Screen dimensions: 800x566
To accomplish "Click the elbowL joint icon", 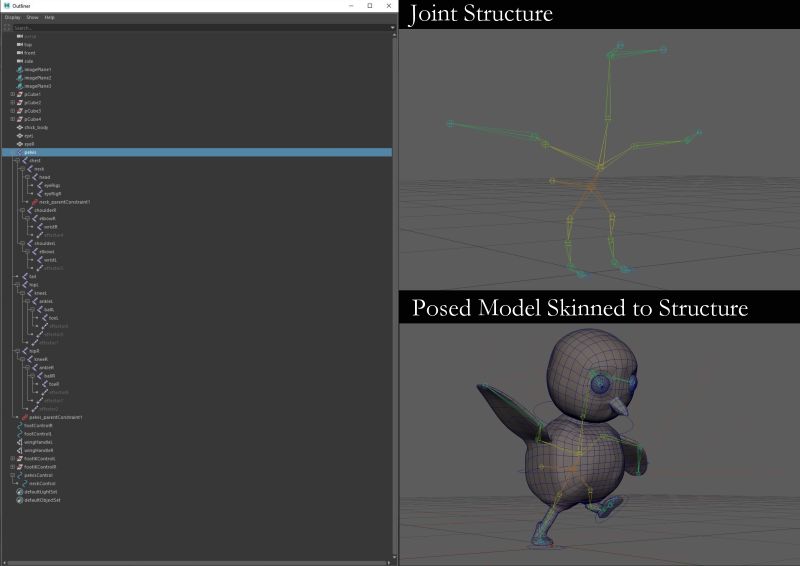I will pos(35,252).
